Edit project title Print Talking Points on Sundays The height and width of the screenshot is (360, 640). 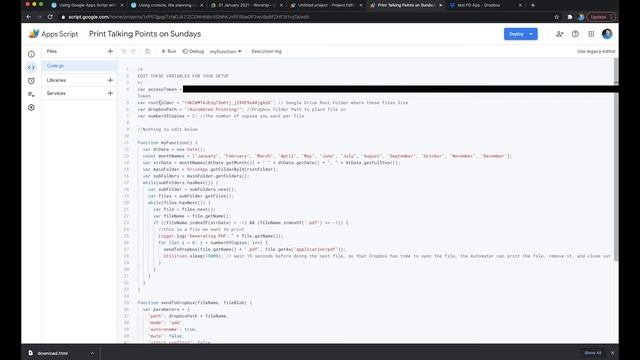[x=145, y=34]
